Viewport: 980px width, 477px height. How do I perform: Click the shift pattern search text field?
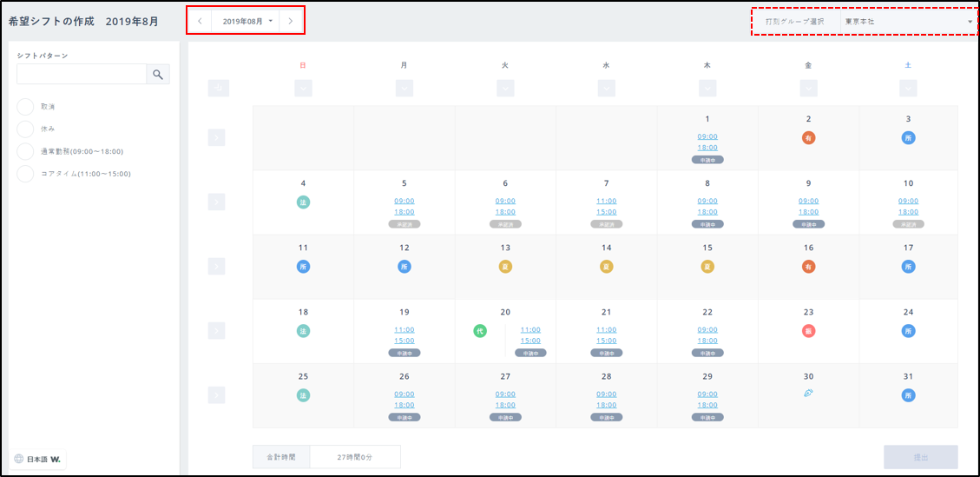click(x=82, y=75)
